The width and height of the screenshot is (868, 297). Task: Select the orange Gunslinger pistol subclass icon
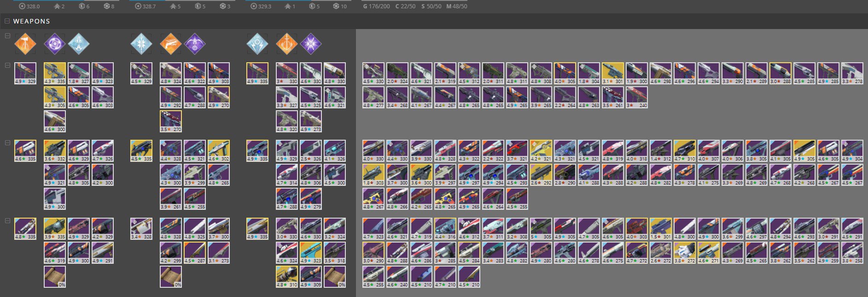pyautogui.click(x=171, y=44)
